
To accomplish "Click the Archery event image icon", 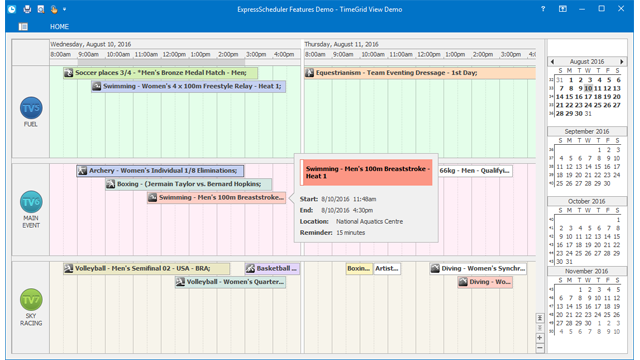I will click(82, 171).
